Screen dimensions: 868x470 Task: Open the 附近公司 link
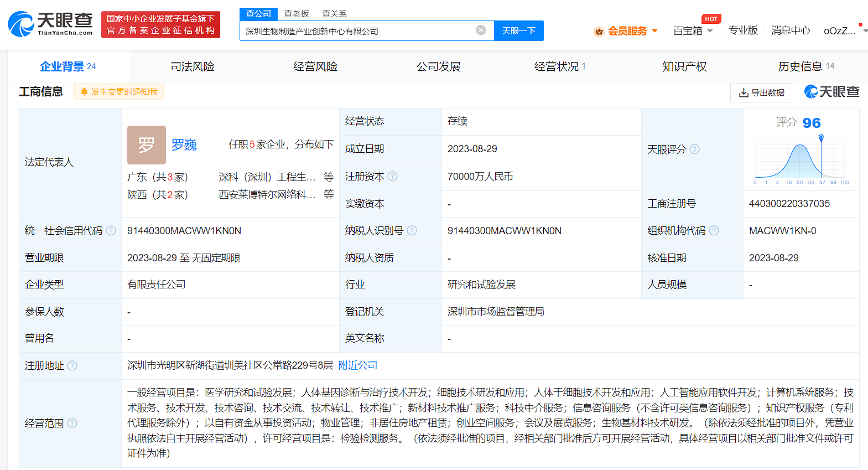pos(357,365)
